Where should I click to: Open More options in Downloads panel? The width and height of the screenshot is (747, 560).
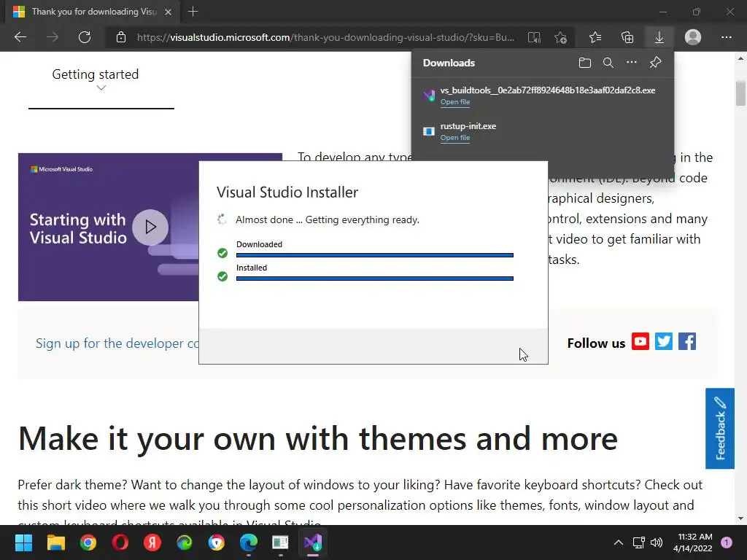pos(632,63)
